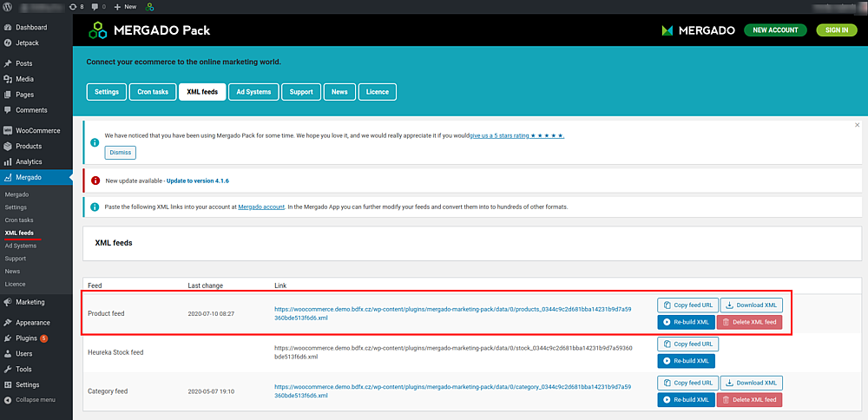The image size is (868, 420).
Task: Open the Plugins sidebar item
Action: coord(36,338)
